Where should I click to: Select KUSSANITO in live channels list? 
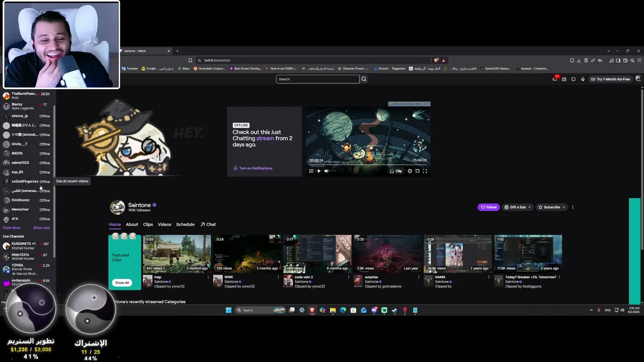[26, 246]
